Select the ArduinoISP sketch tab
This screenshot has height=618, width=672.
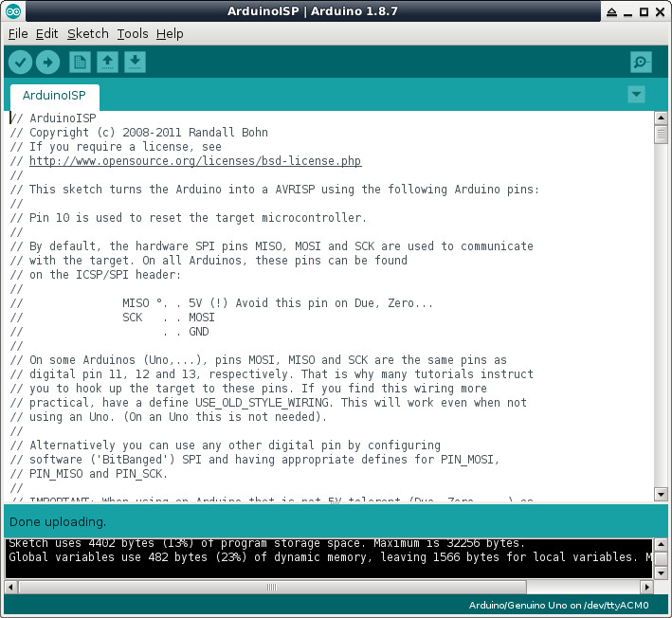tap(54, 96)
